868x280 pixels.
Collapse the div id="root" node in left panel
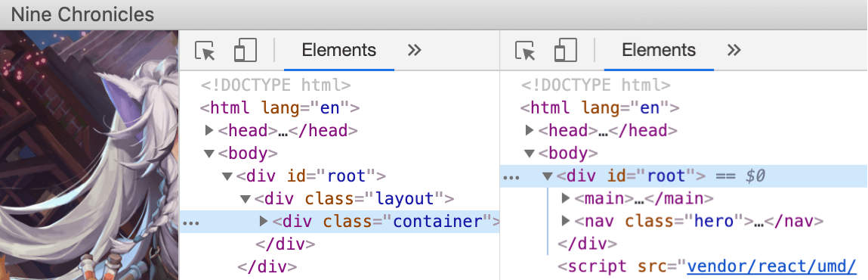227,176
